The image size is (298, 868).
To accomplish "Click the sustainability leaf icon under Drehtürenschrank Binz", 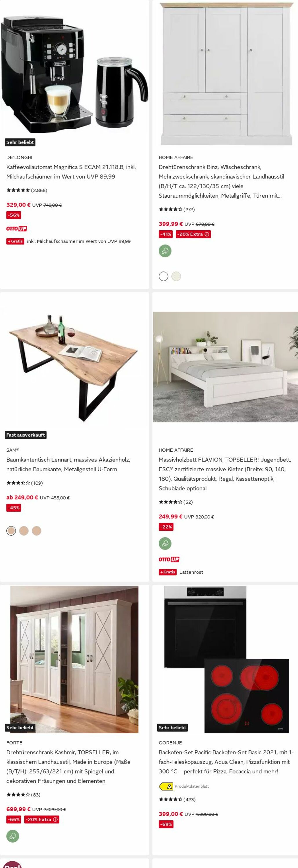I will [x=165, y=251].
